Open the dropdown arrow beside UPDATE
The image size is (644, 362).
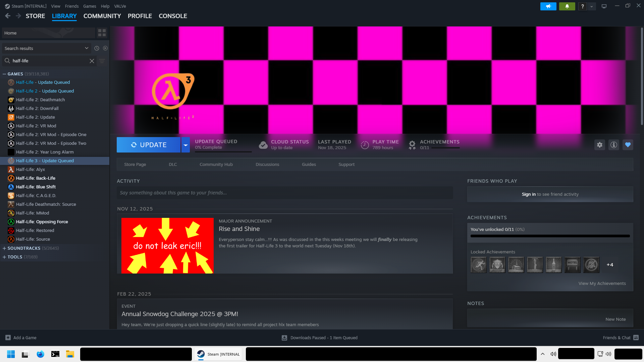[185, 145]
